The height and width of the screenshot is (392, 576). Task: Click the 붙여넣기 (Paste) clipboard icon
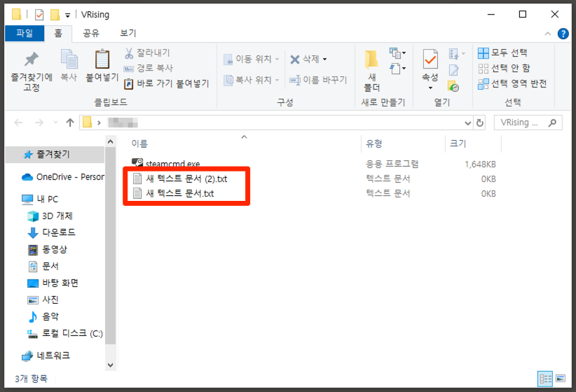click(102, 59)
